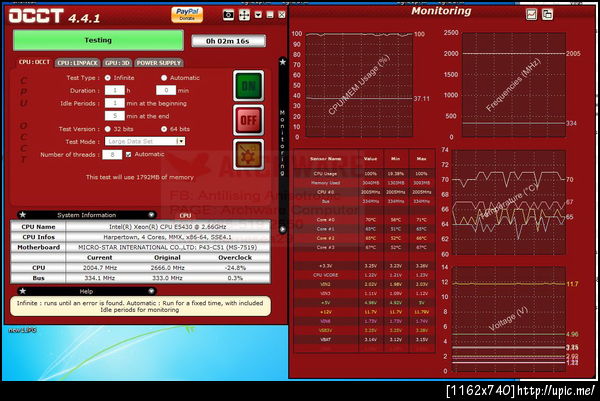
Task: Open the Test Mode dropdown
Action: point(145,141)
